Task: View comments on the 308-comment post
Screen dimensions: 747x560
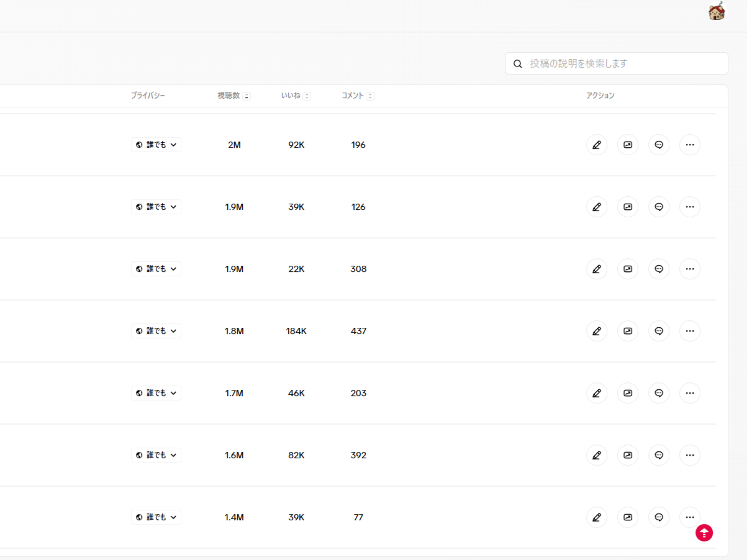Action: pyautogui.click(x=659, y=269)
